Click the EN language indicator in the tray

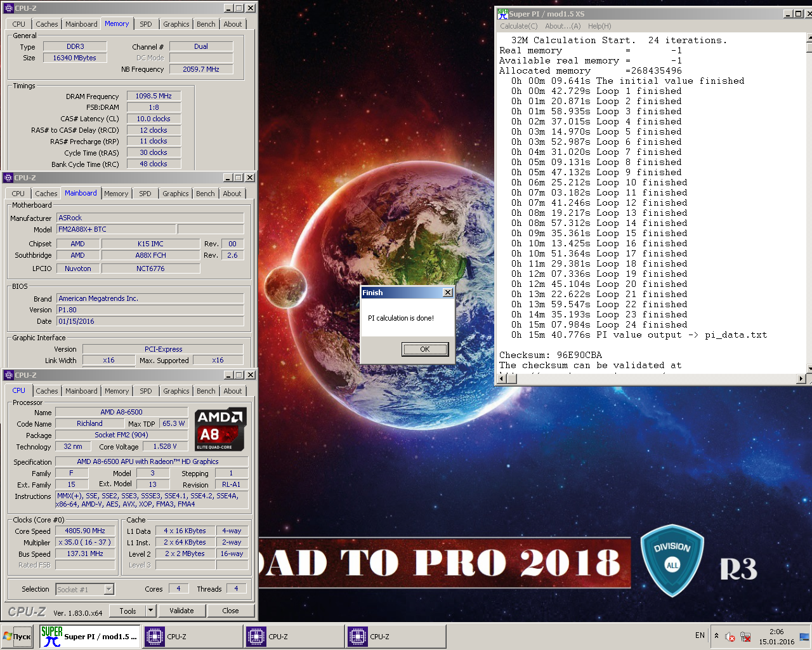click(700, 635)
